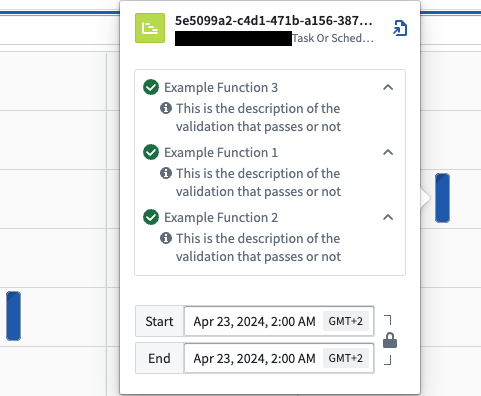481x396 pixels.
Task: Collapse Example Function 1 section
Action: pyautogui.click(x=388, y=152)
